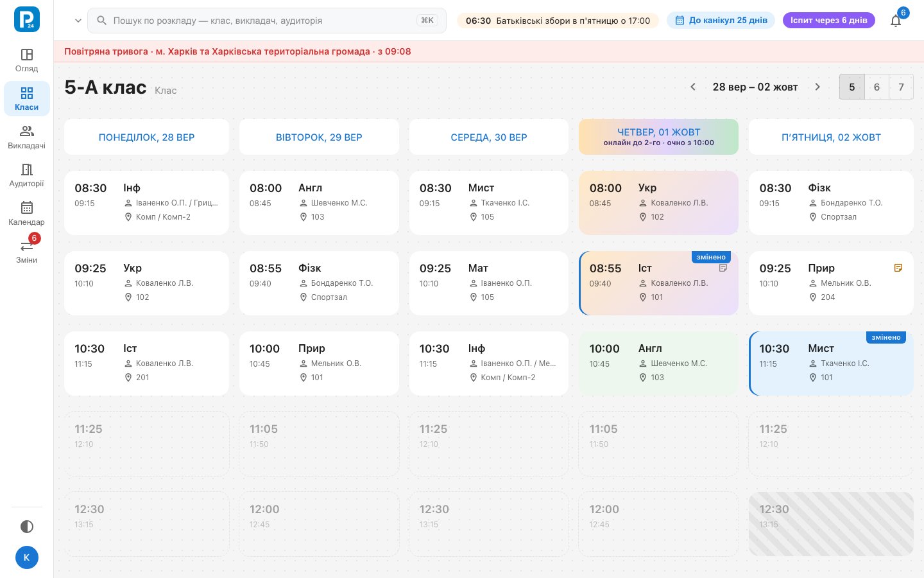This screenshot has width=924, height=578.
Task: Open Wednesday 09:25 Мат lesson card
Action: point(489,283)
